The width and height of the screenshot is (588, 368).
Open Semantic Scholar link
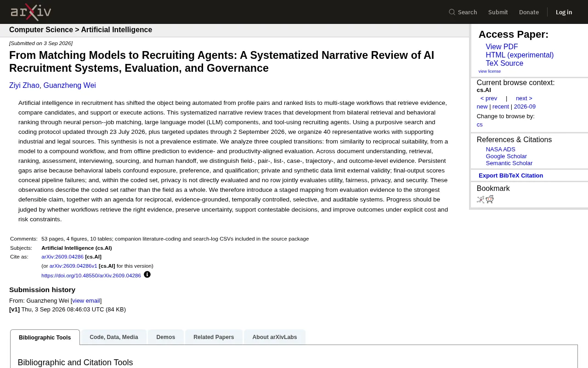pyautogui.click(x=509, y=163)
